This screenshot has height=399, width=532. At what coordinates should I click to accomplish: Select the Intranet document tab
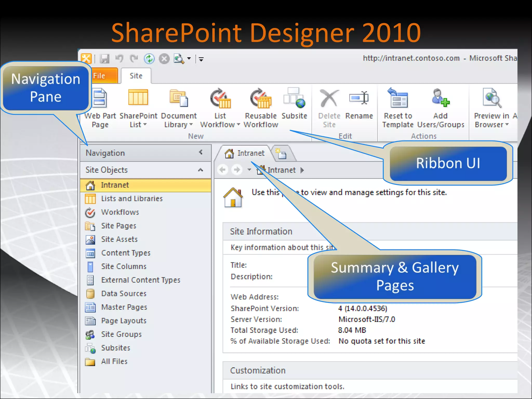point(244,153)
